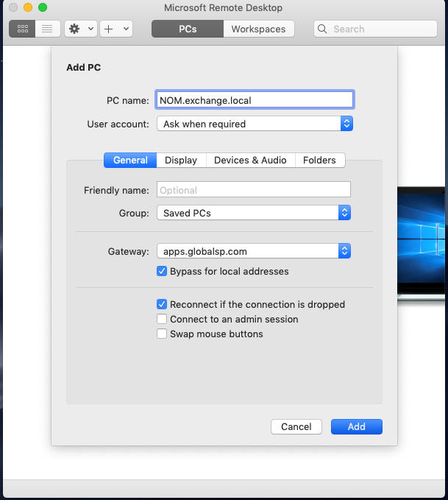Open the gear settings menu
This screenshot has height=500, width=448.
74,29
